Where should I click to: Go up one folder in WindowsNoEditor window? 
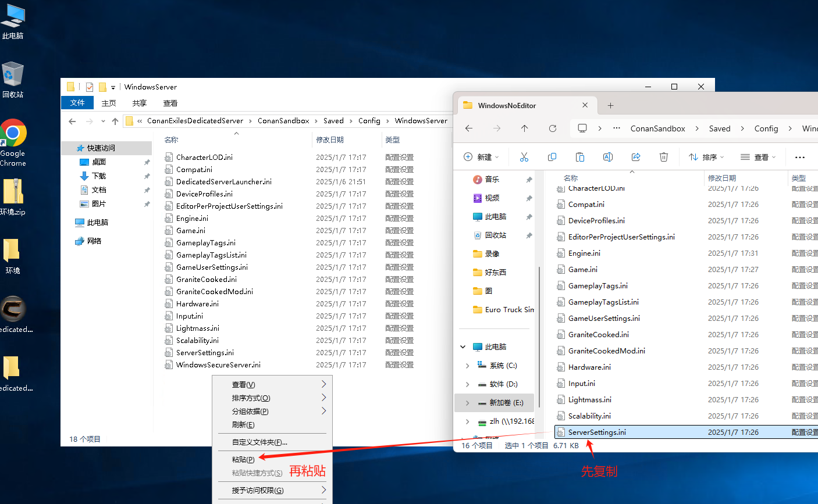[x=525, y=128]
